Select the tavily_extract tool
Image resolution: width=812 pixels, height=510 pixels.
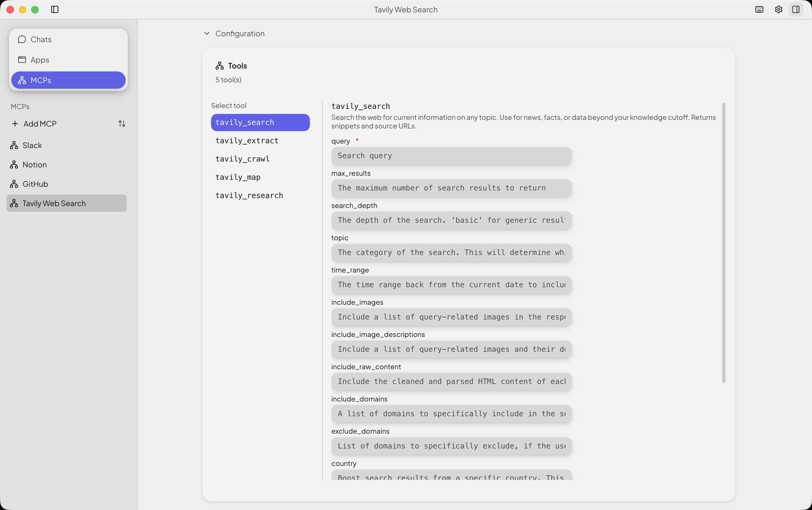point(247,140)
